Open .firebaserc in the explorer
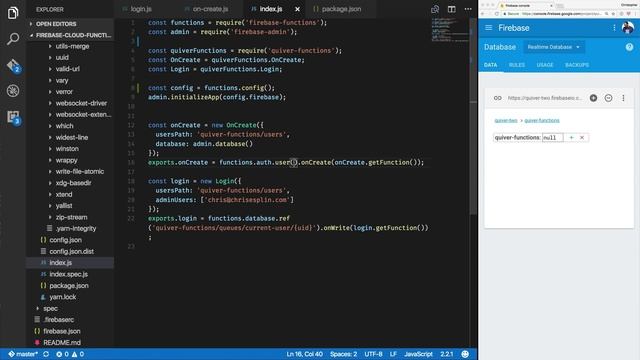The height and width of the screenshot is (360, 640). click(70, 320)
